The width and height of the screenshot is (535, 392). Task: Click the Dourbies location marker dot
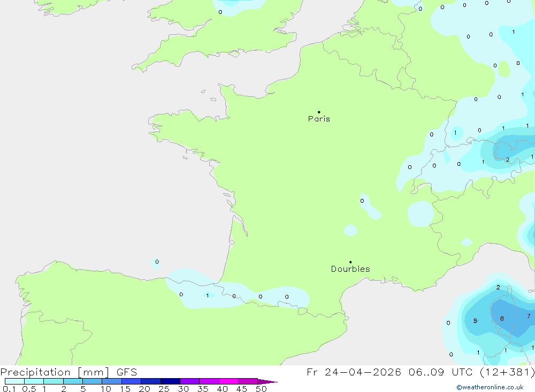coord(350,262)
